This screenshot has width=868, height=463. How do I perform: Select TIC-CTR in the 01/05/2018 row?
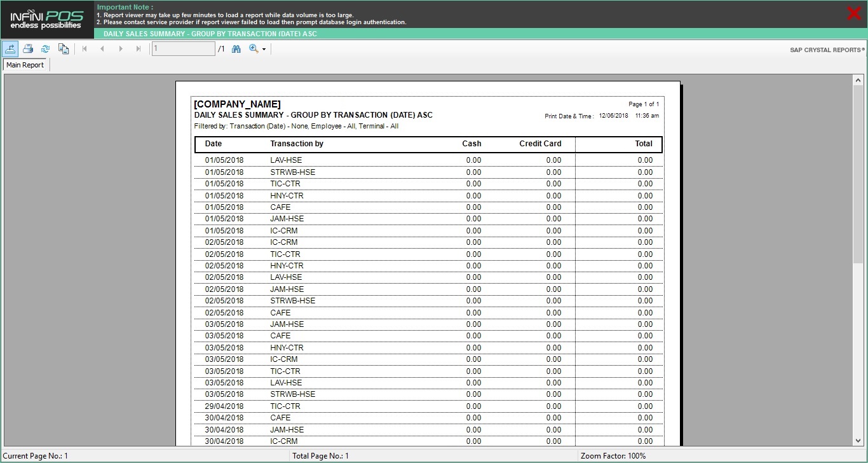pyautogui.click(x=285, y=184)
